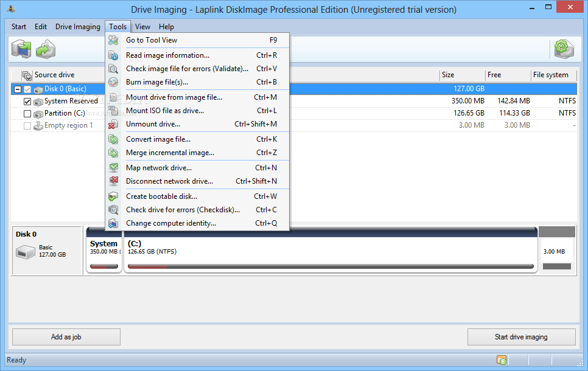Collapse the Disk 0 tree node
Viewport: 588px width, 371px height.
click(x=18, y=89)
